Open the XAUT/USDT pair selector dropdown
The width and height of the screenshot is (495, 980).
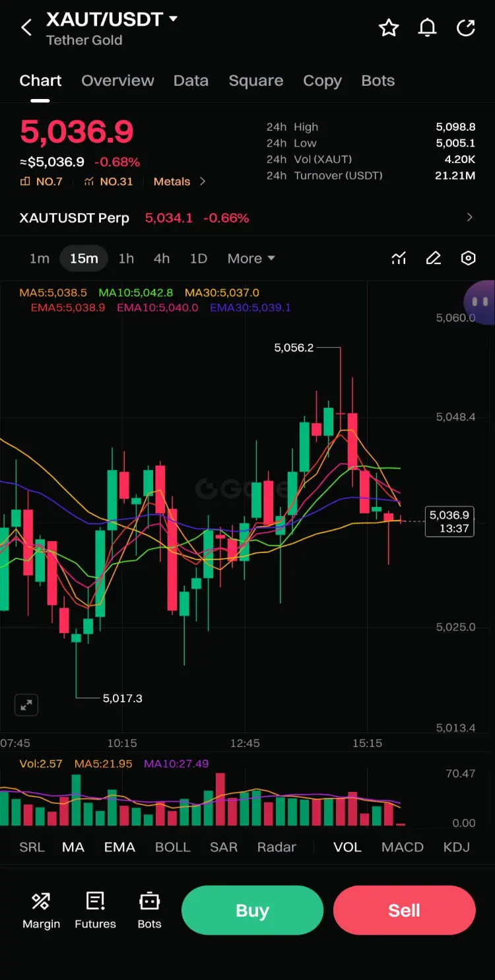(112, 19)
